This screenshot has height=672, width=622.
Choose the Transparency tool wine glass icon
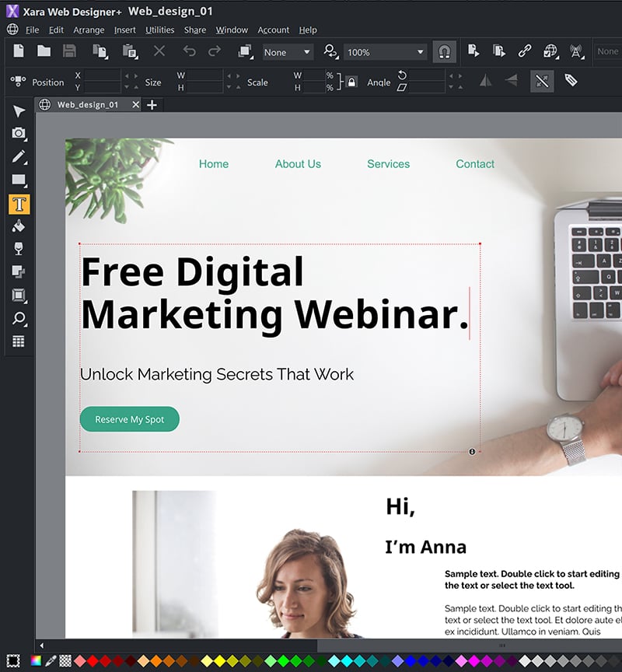pos(19,249)
